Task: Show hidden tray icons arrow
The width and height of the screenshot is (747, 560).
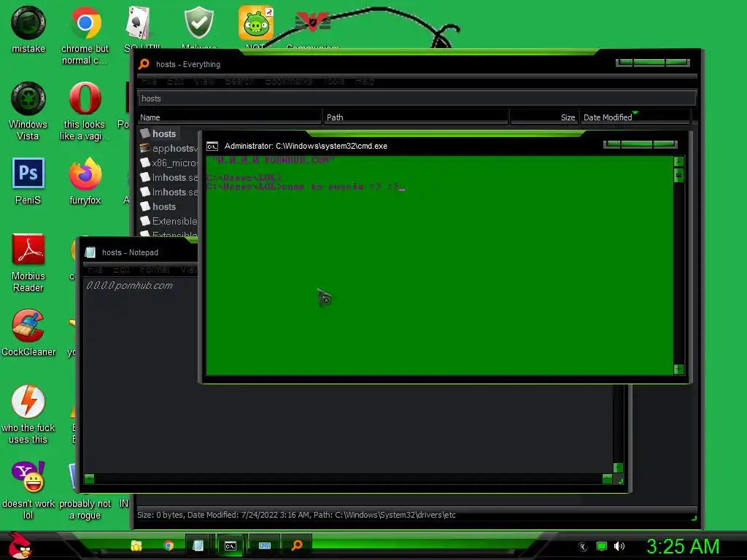Action: point(583,547)
